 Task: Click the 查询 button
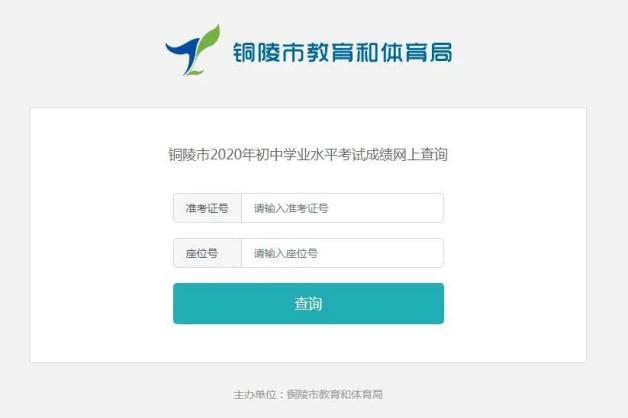308,303
